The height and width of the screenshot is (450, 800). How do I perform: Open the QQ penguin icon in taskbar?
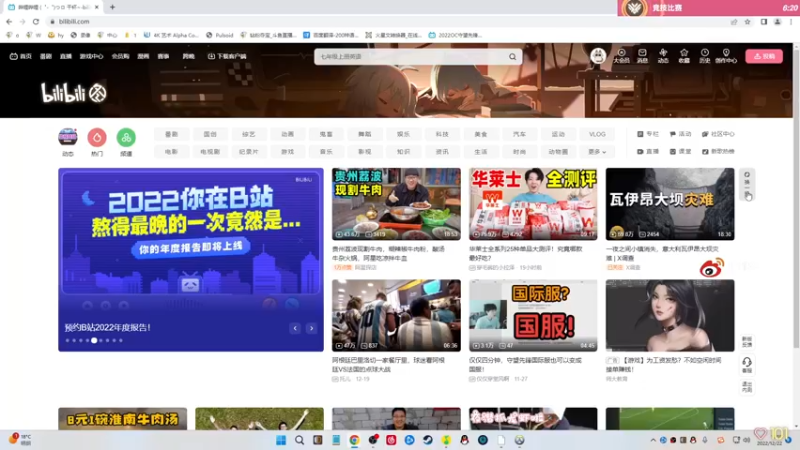tap(464, 440)
